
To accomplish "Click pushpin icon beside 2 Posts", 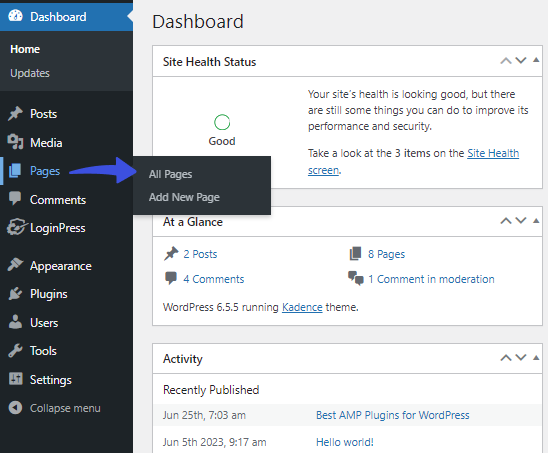I will tap(171, 254).
